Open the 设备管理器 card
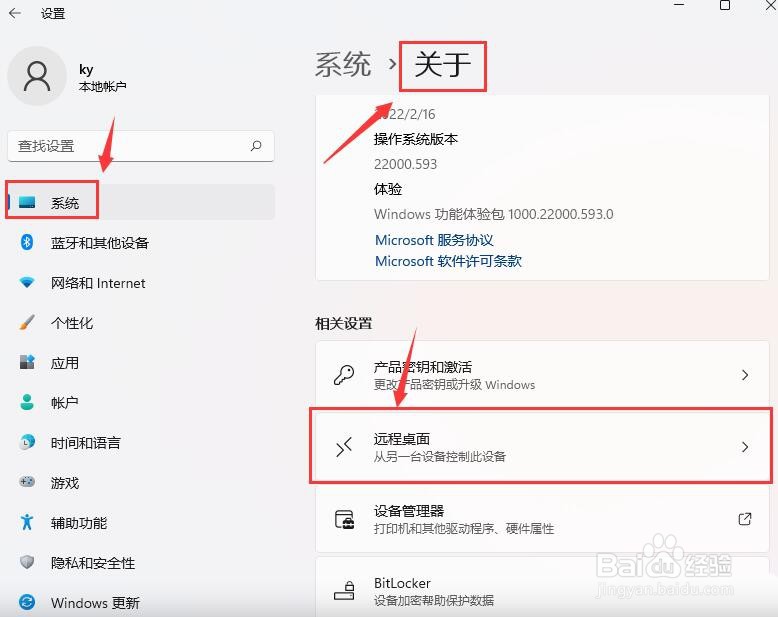The height and width of the screenshot is (617, 778). point(542,519)
